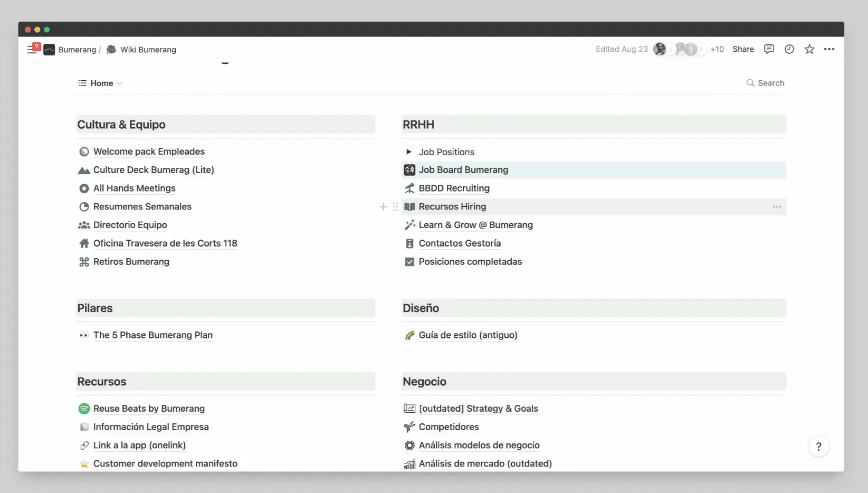Expand the Job Positions toggle triangle

click(x=408, y=152)
